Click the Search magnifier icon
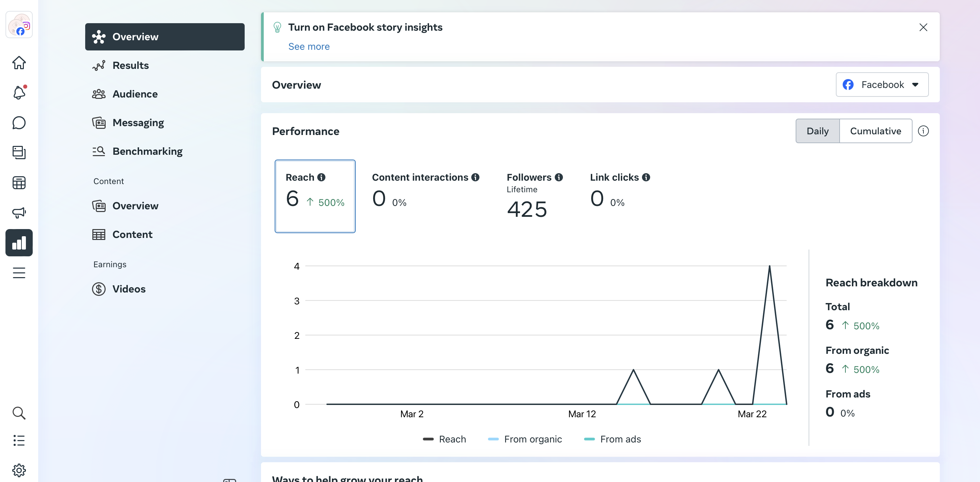 pos(19,413)
